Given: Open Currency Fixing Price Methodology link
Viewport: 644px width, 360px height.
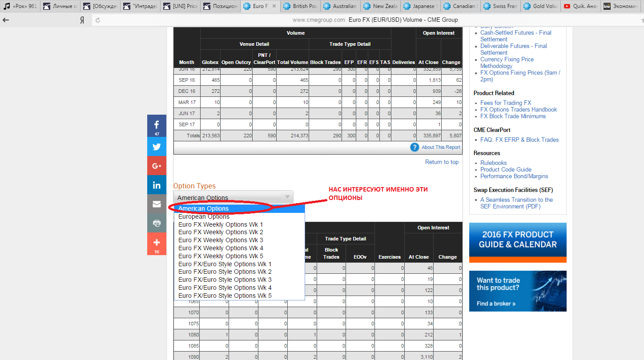Looking at the screenshot, I should pyautogui.click(x=507, y=63).
